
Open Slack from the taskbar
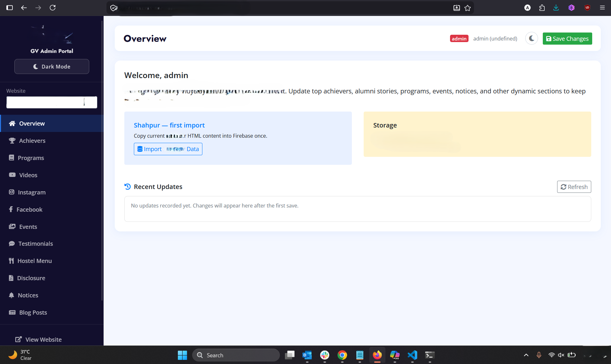pyautogui.click(x=325, y=355)
